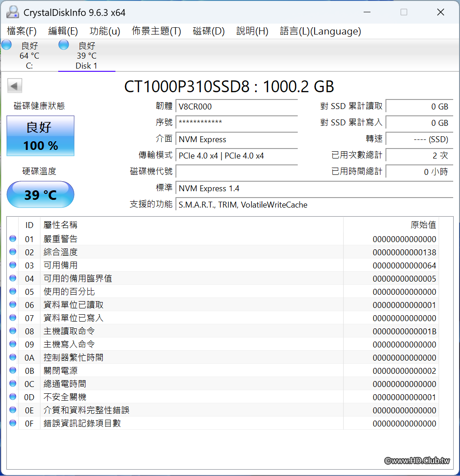The image size is (460, 476).
Task: Close the CrystalDiskInfo window
Action: click(440, 12)
